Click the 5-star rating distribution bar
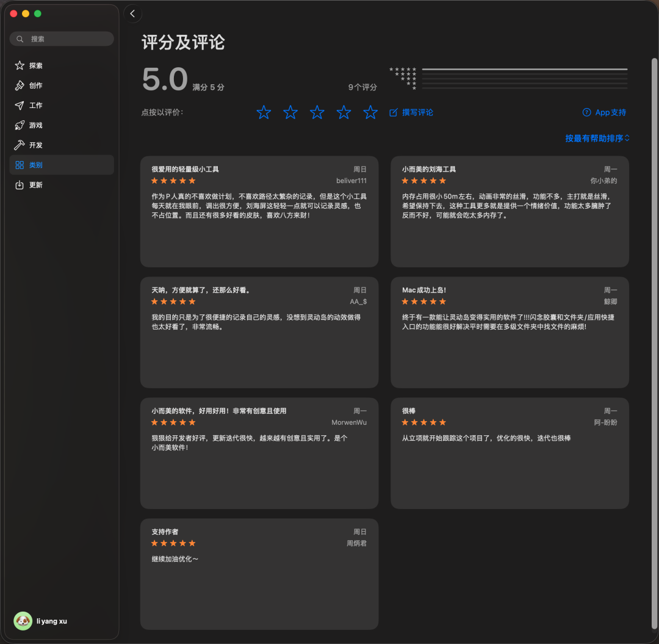This screenshot has width=659, height=644. 524,70
